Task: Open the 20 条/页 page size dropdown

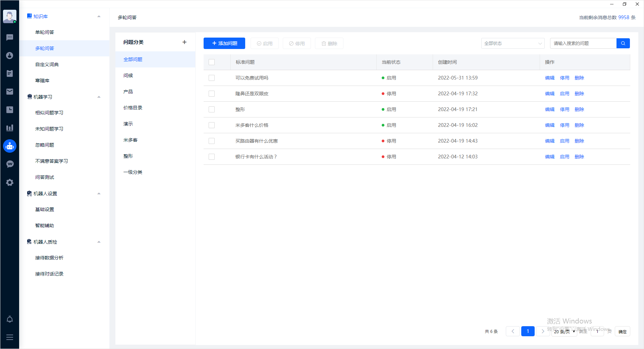Action: pyautogui.click(x=564, y=332)
